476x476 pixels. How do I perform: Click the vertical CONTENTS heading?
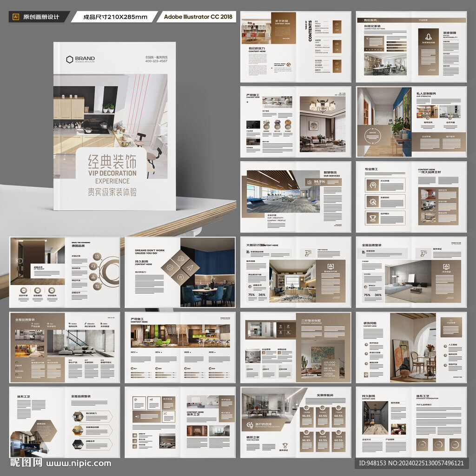[310, 31]
